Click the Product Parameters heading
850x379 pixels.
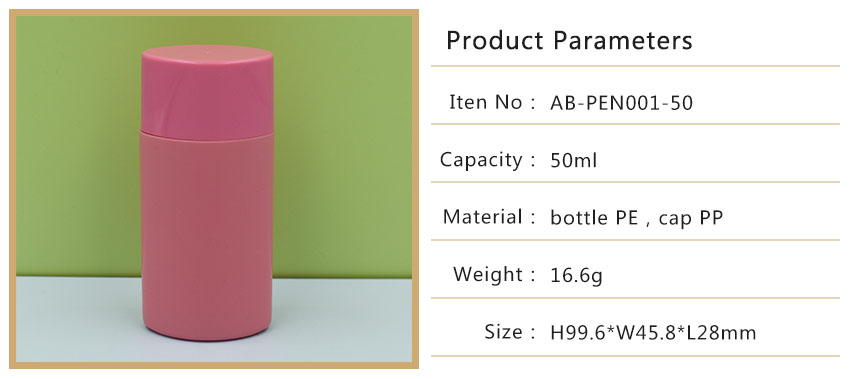click(x=569, y=41)
